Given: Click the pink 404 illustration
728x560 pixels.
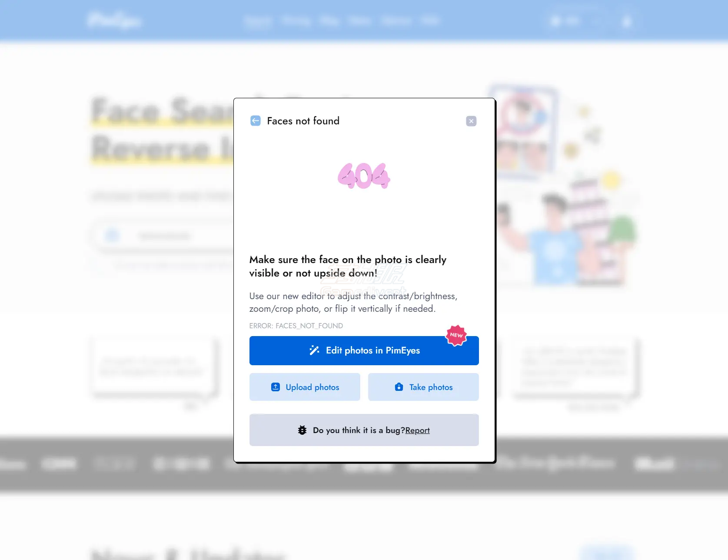Looking at the screenshot, I should point(364,176).
